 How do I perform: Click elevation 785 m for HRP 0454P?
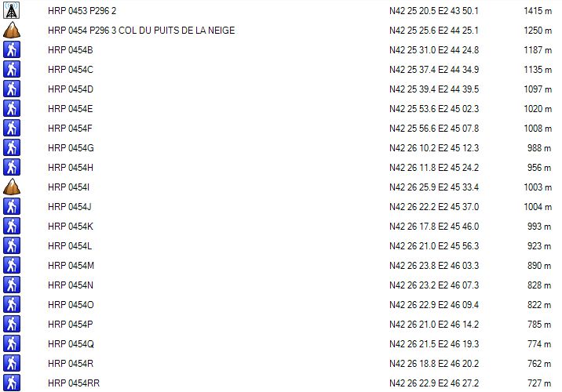[x=539, y=325]
